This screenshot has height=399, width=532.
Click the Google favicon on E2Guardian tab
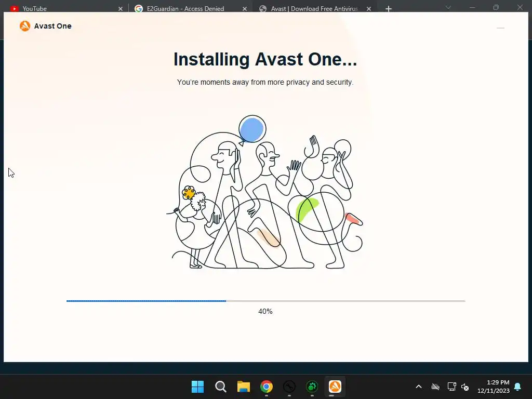[138, 9]
